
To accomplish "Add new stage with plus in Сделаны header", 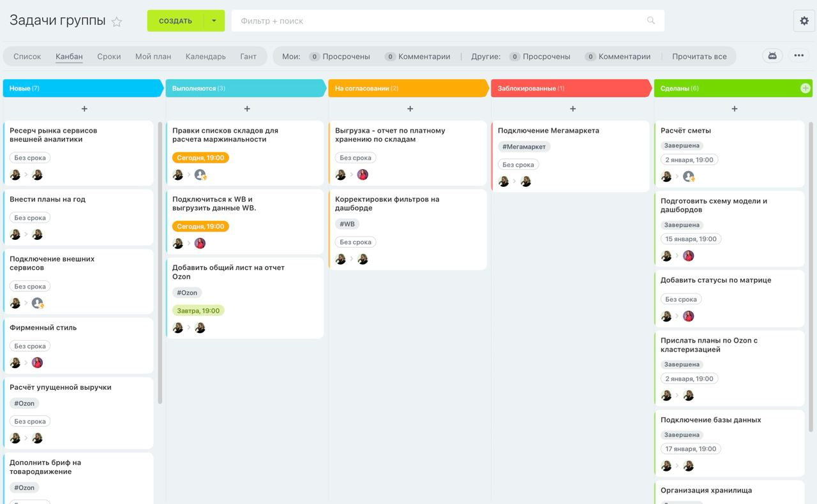I will tap(806, 88).
